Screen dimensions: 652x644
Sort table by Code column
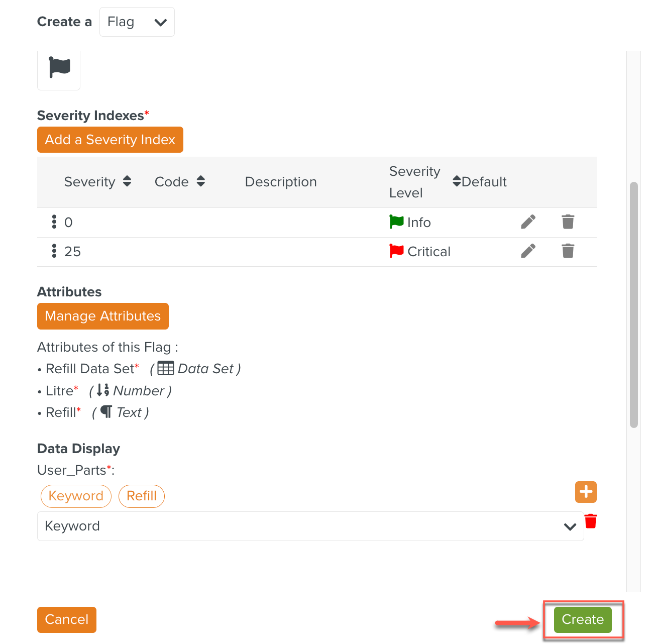201,181
